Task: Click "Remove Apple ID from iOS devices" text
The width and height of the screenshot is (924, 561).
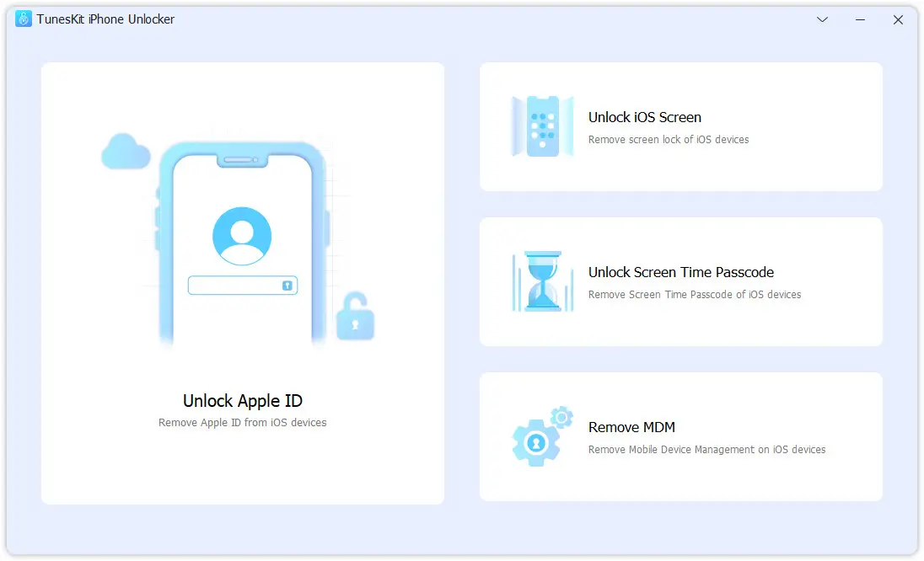Action: 243,423
